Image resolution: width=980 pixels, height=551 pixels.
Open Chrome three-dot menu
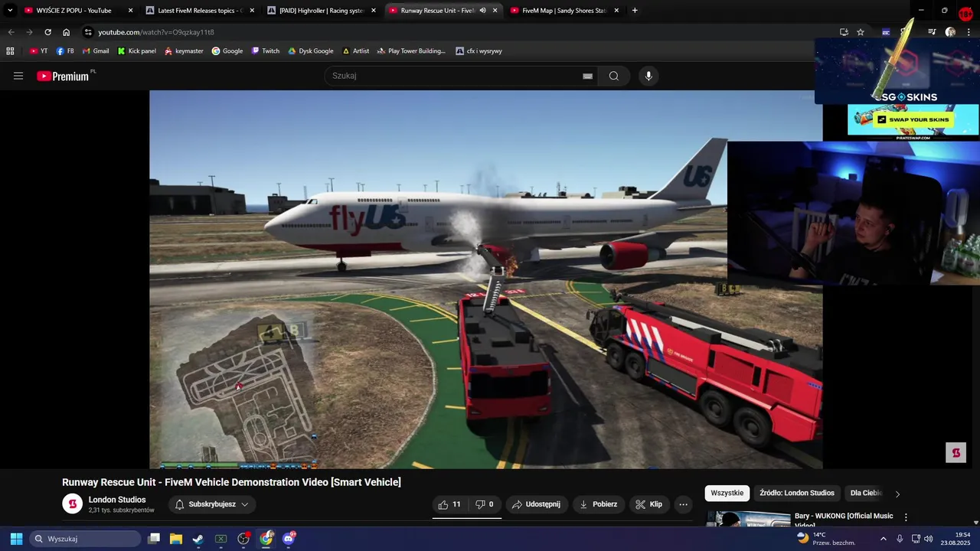coord(969,32)
